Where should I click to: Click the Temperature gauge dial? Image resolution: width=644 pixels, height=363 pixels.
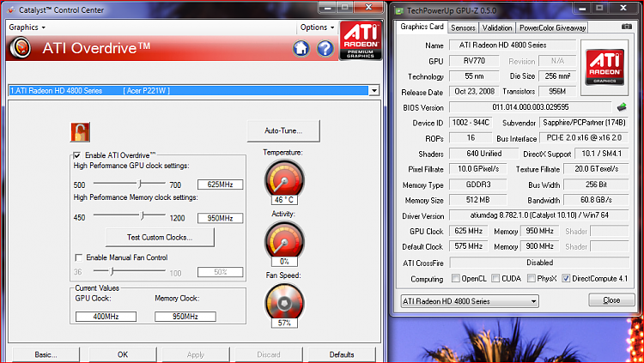coord(284,179)
